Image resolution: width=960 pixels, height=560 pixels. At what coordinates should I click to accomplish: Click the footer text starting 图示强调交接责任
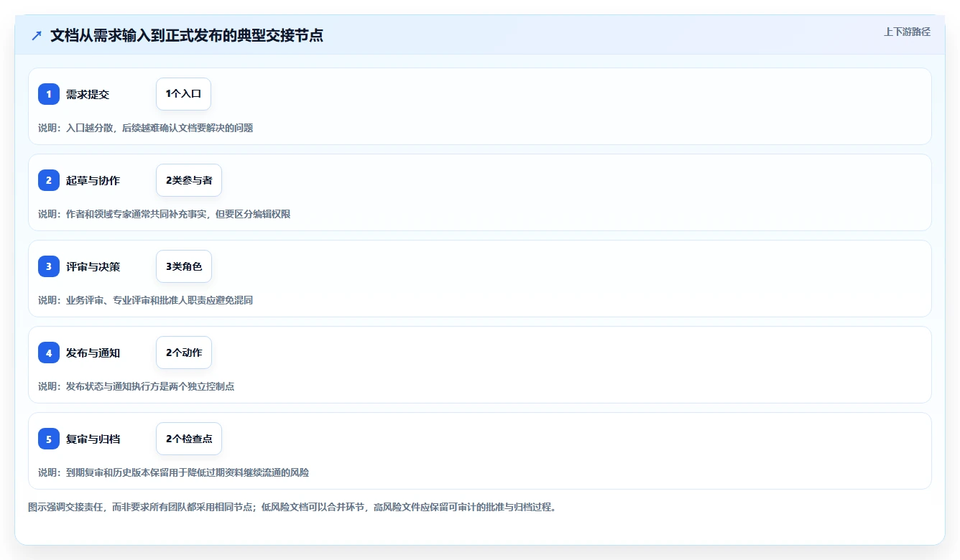pos(292,507)
